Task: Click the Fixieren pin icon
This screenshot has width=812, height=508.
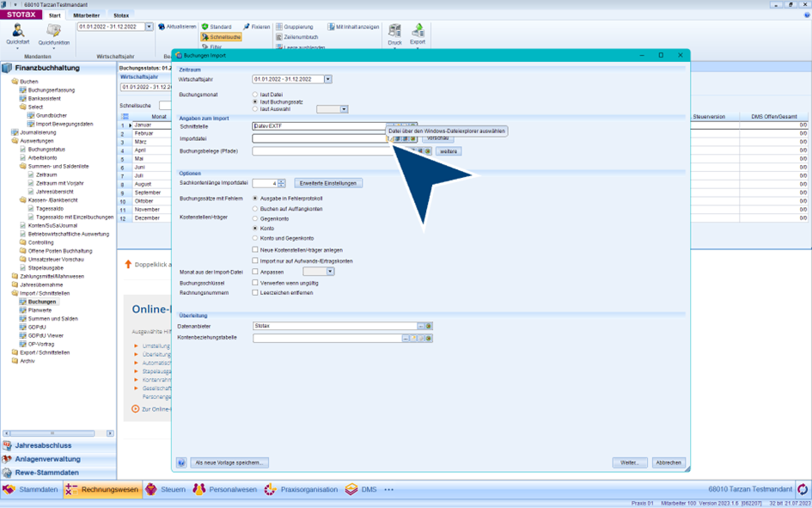Action: click(x=247, y=27)
